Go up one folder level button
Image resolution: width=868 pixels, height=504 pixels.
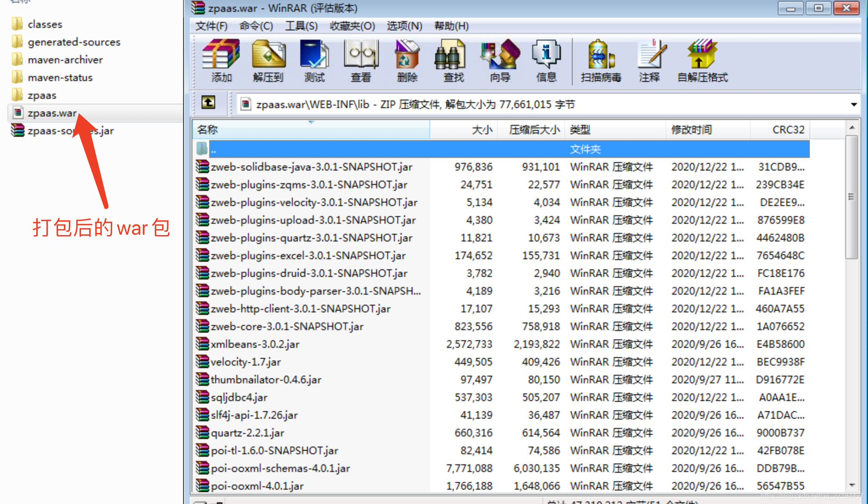point(208,103)
